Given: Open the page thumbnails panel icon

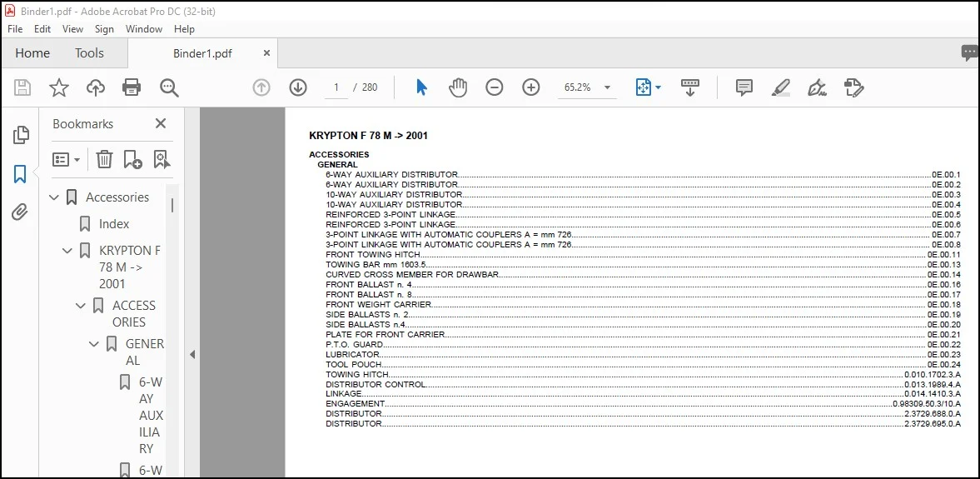Looking at the screenshot, I should coord(21,134).
